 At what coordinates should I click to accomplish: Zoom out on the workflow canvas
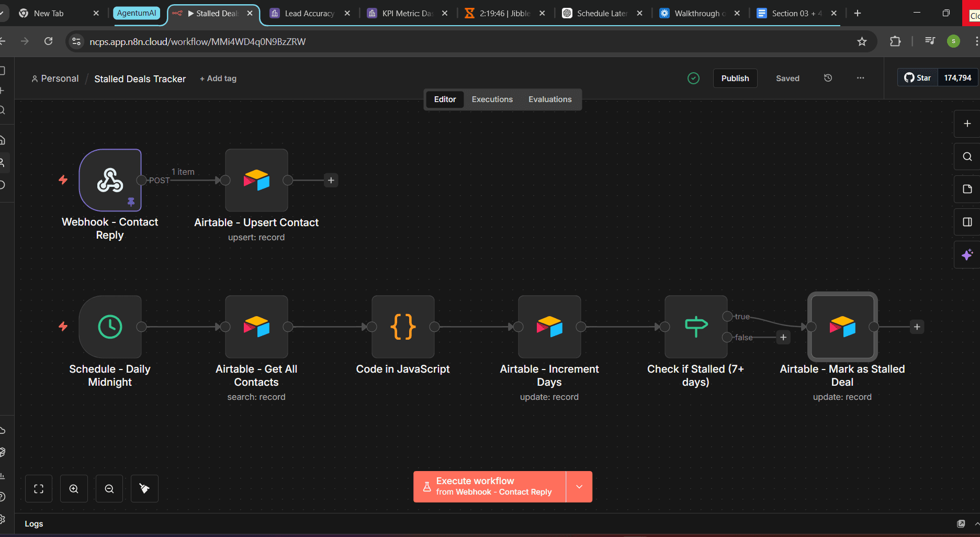pyautogui.click(x=109, y=489)
